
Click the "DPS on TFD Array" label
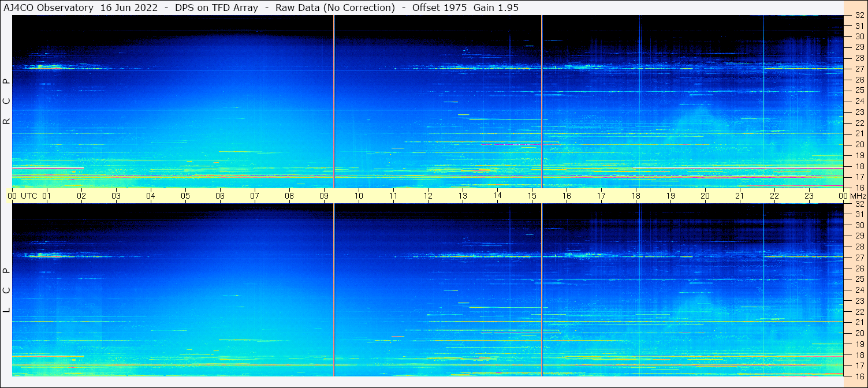click(x=216, y=8)
